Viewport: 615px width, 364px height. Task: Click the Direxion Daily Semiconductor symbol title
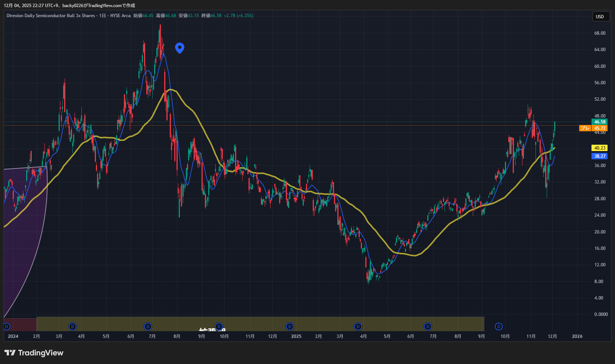tap(51, 16)
